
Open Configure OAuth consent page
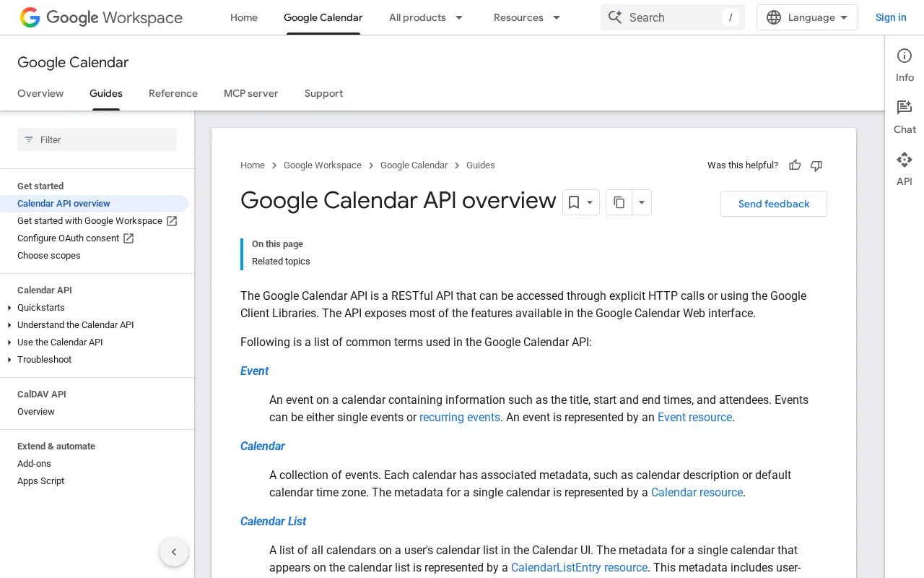pyautogui.click(x=76, y=238)
